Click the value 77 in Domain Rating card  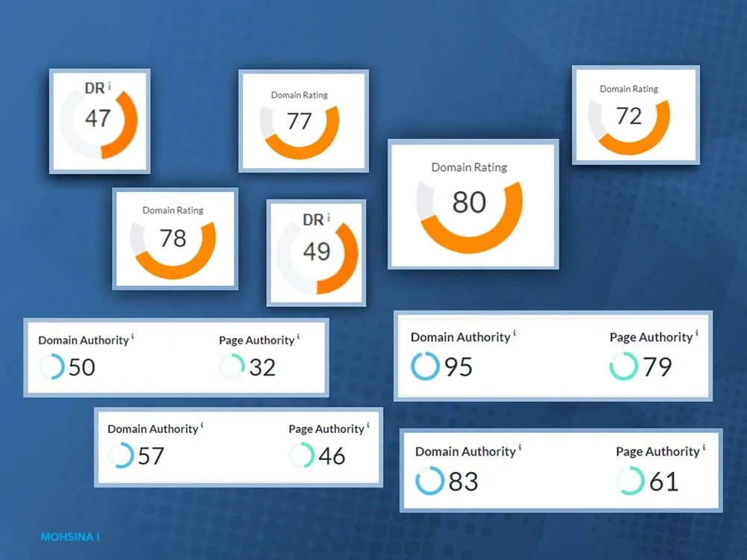coord(300,121)
